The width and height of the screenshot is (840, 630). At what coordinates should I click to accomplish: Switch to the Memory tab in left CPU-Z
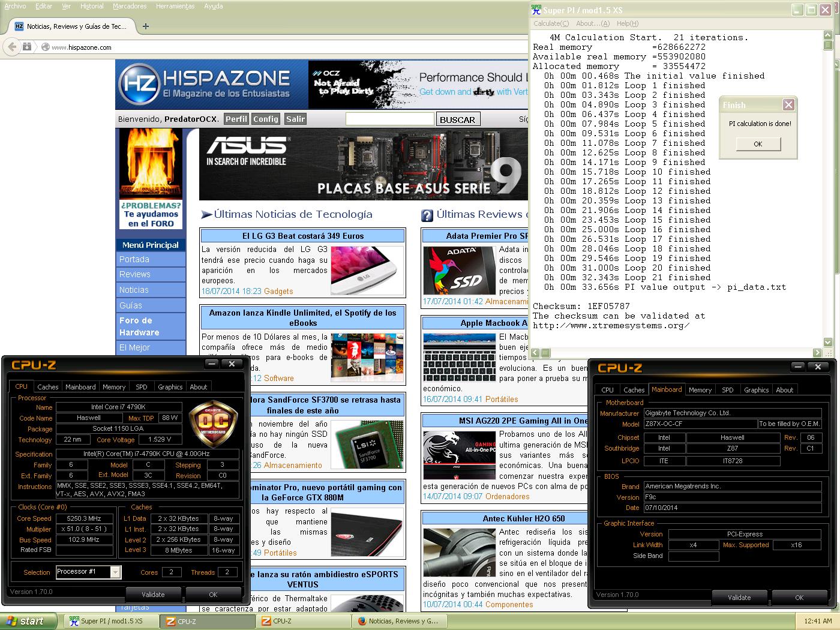click(x=114, y=387)
